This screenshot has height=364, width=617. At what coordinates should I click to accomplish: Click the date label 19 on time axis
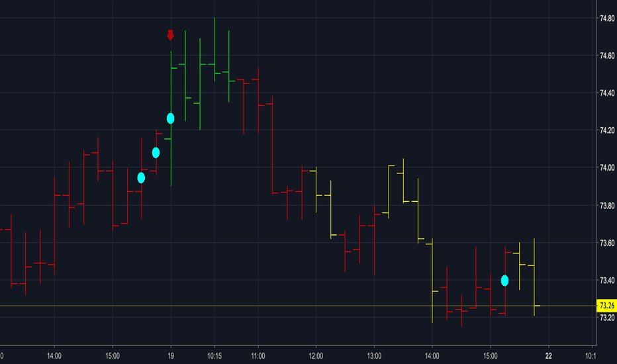(x=171, y=356)
